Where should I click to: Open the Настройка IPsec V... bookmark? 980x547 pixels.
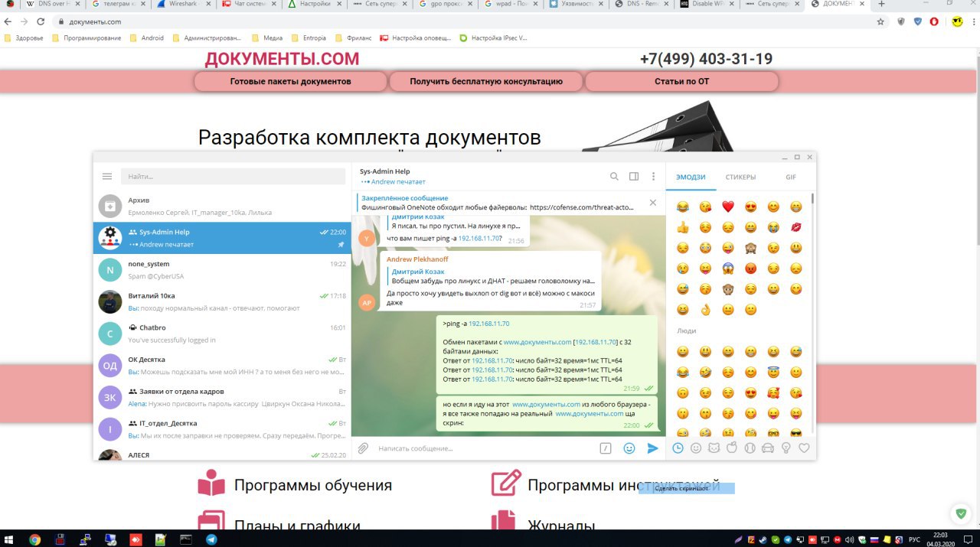(494, 37)
